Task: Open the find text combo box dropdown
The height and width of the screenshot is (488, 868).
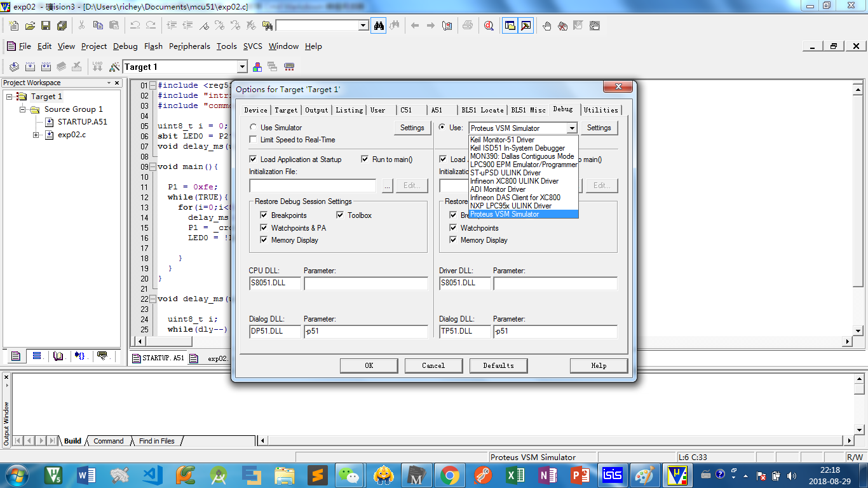Action: [x=363, y=26]
